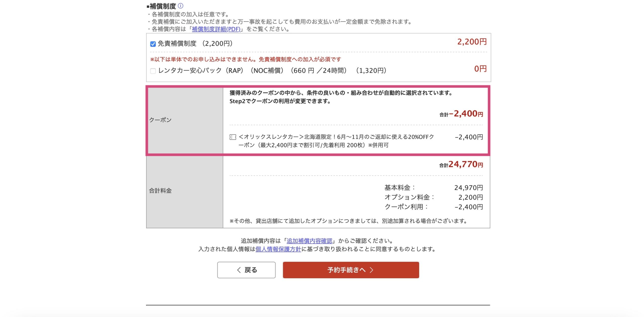
Task: Open the 補償制度詳細(PDF) link
Action: point(216,29)
